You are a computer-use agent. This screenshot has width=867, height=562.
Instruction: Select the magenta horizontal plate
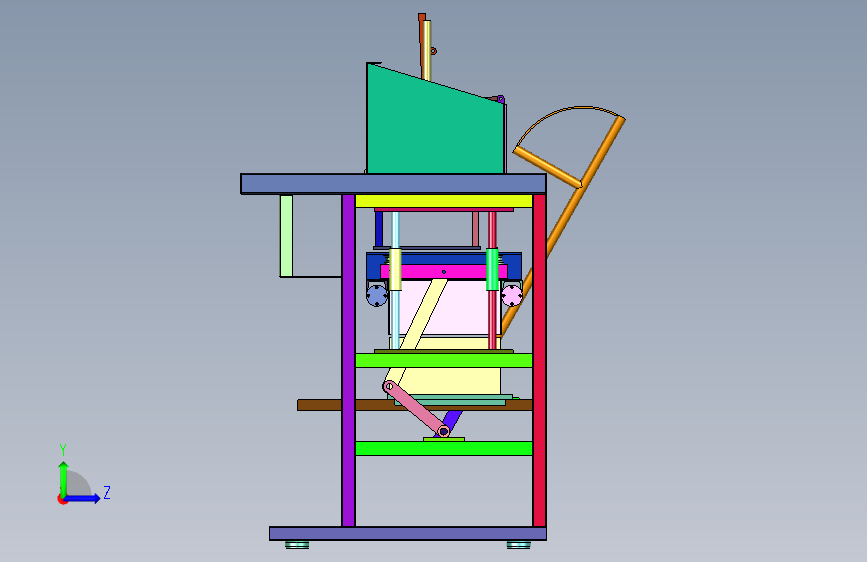(443, 272)
